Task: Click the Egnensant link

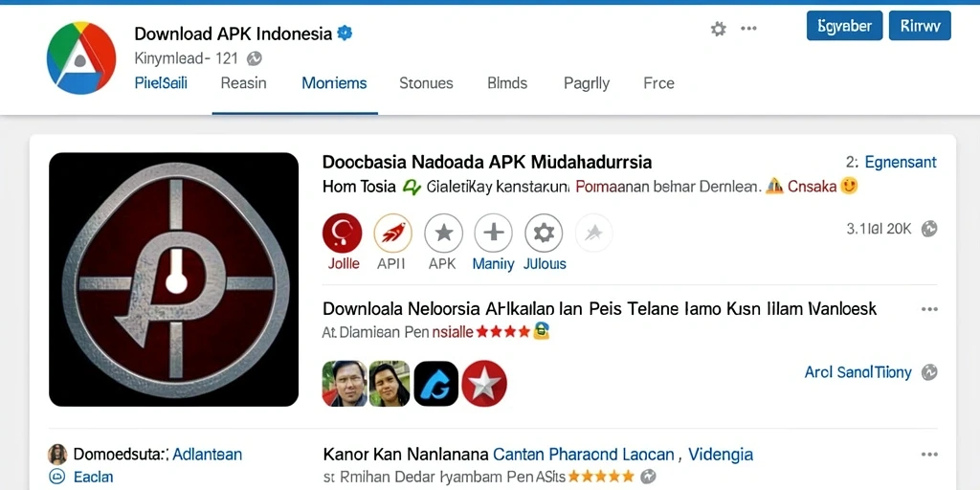Action: tap(901, 163)
